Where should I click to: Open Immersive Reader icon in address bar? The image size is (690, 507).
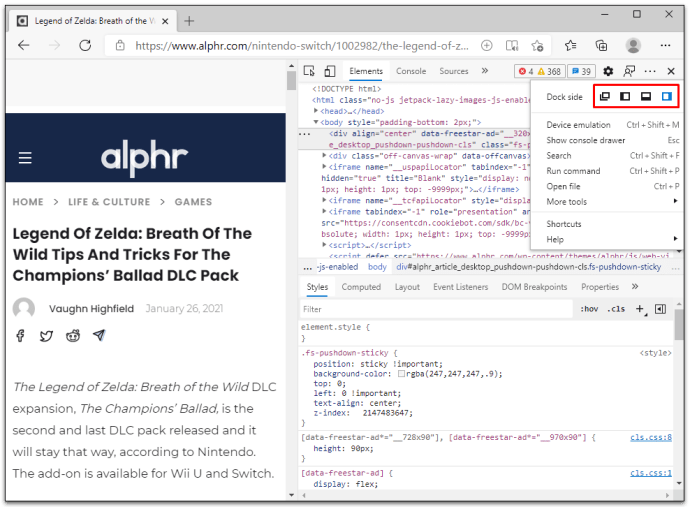(512, 45)
